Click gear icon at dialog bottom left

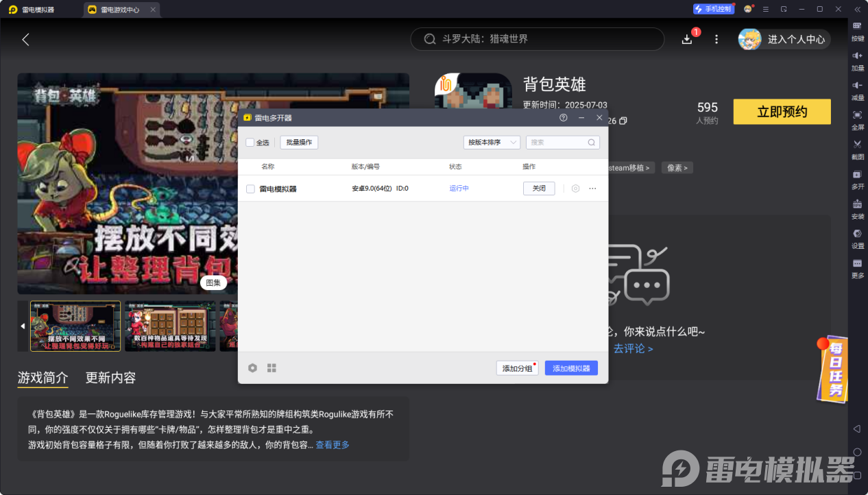252,367
